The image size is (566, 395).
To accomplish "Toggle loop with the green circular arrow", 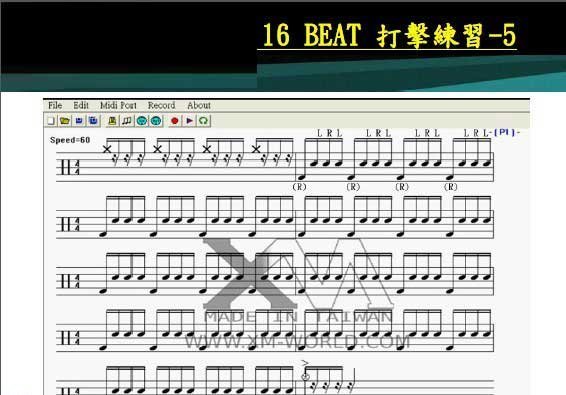I will [204, 121].
